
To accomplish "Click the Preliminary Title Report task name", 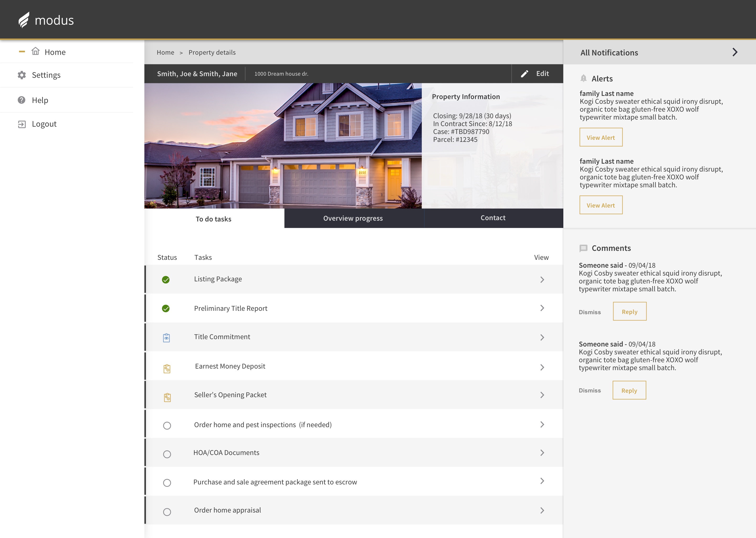I will point(231,308).
